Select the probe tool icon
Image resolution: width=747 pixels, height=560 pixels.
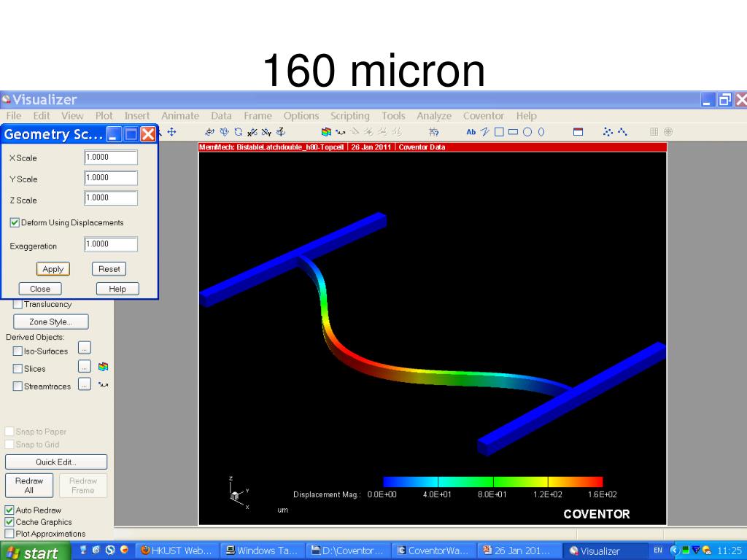click(433, 132)
